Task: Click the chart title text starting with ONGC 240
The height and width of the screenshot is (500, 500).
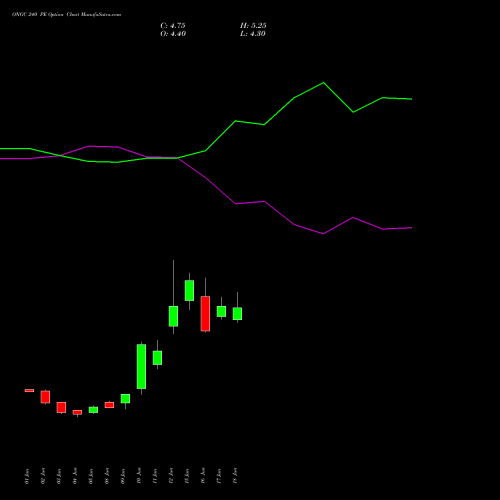Action: tap(66, 15)
